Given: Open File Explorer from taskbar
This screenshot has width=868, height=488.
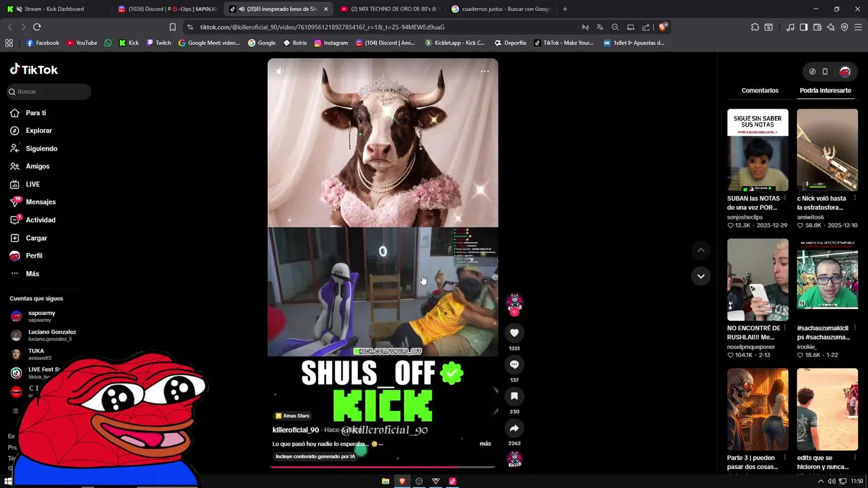Looking at the screenshot, I should coord(385,481).
